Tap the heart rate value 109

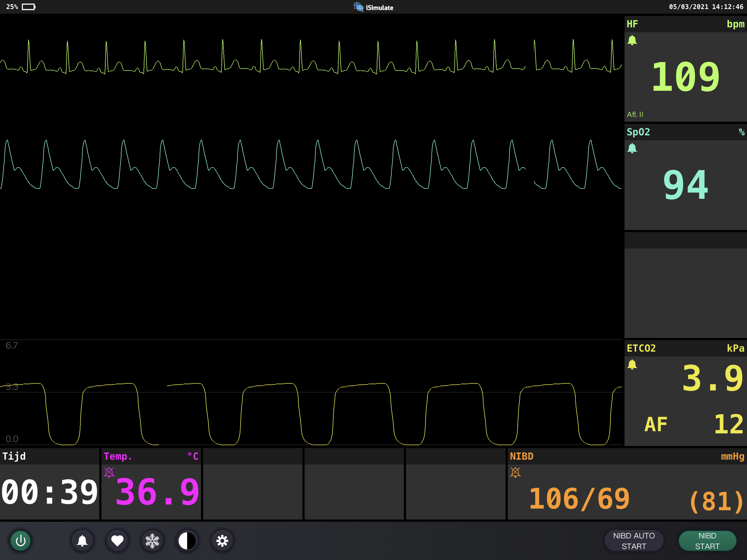pos(685,77)
